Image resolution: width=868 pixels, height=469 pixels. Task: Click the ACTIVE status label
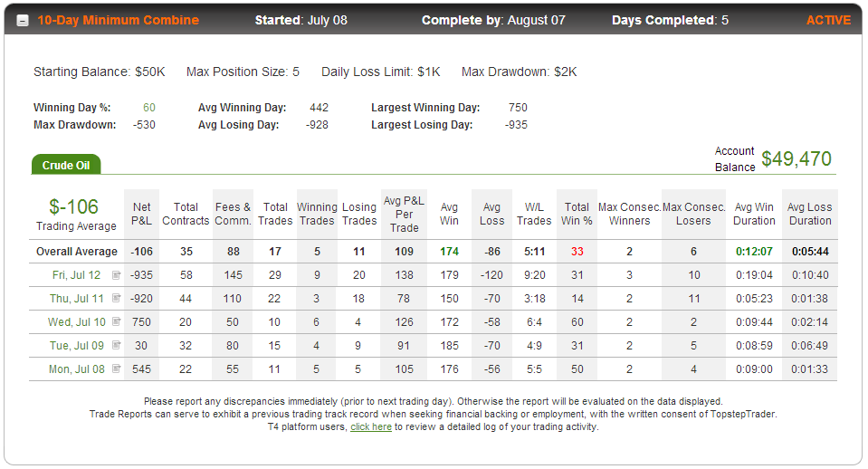point(828,21)
